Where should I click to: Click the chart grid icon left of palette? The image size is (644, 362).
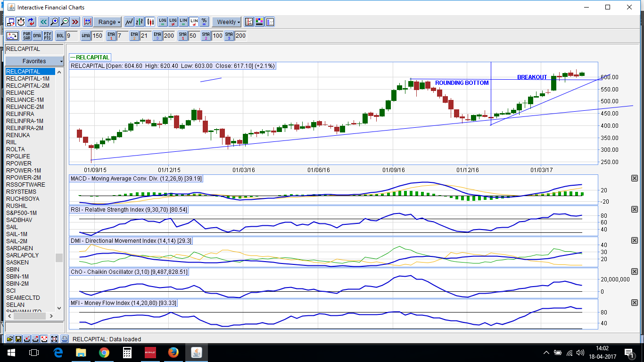pos(249,22)
